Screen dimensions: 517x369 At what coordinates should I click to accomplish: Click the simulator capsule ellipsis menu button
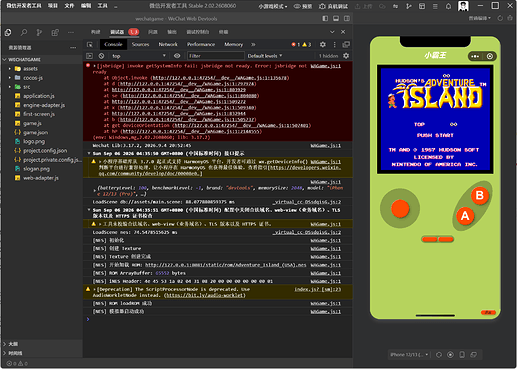(x=475, y=56)
